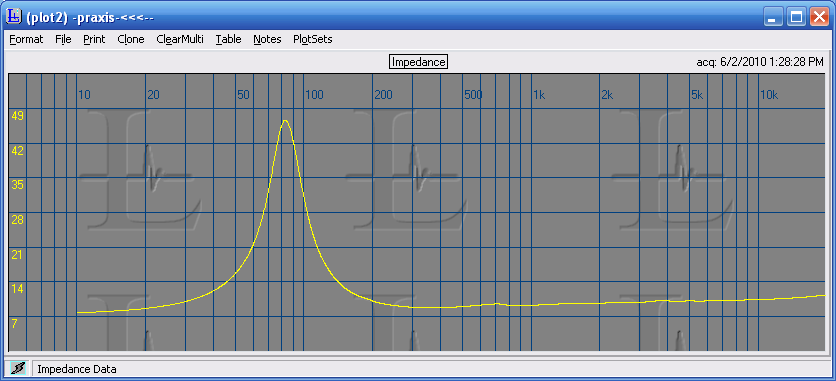Click the lightning bolt status bar icon
Screen dimensions: 836x381
(x=18, y=368)
